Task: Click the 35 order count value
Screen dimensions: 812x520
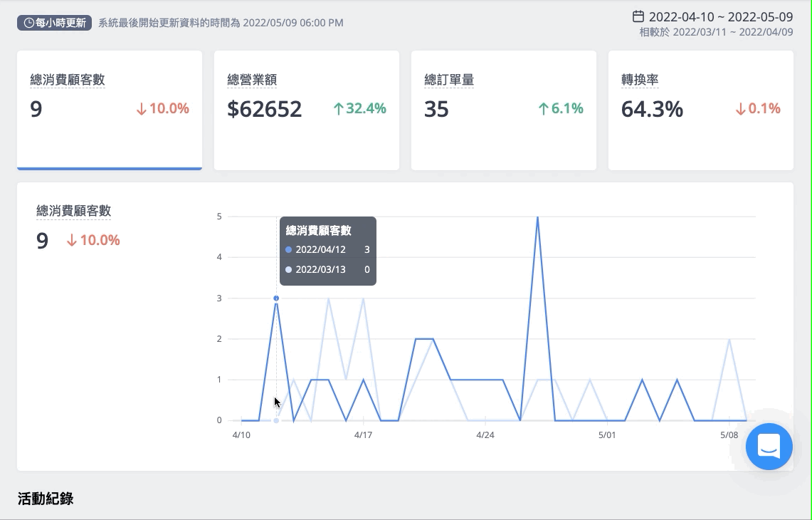Action: coord(436,109)
